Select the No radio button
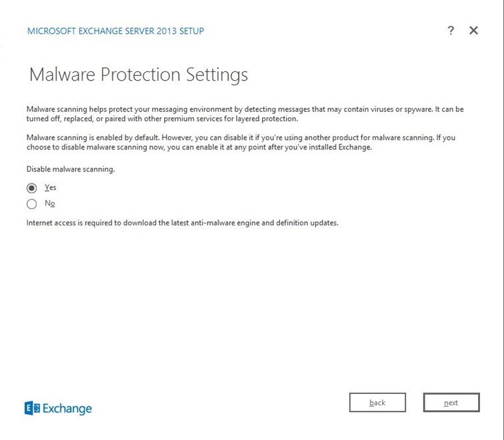This screenshot has height=440, width=504. tap(31, 204)
